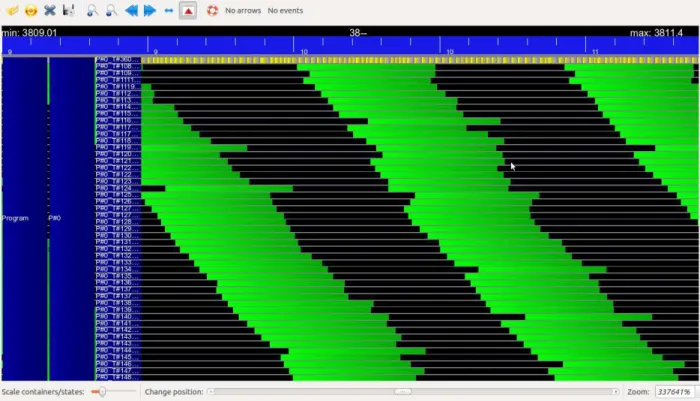Screen dimensions: 700x401
Task: Select thread row P#0_T#147
Action: pyautogui.click(x=117, y=371)
